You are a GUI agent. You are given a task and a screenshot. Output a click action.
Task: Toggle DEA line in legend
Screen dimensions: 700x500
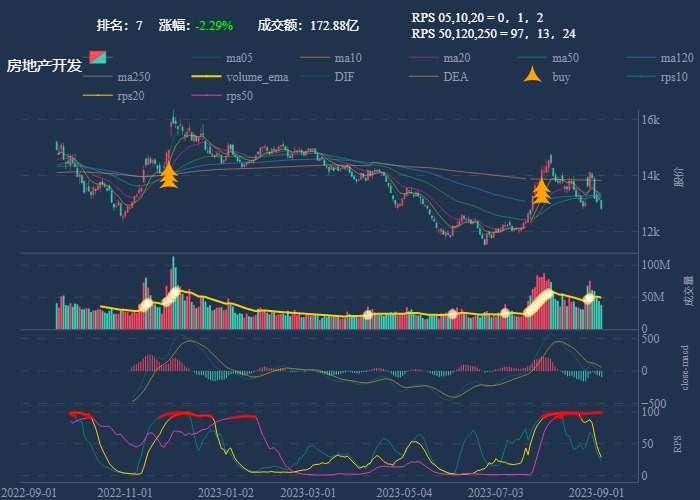(x=456, y=77)
